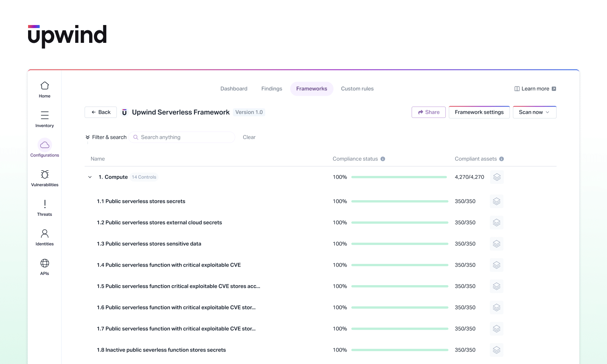607x364 pixels.
Task: Select the Configurations cloud icon
Action: [45, 145]
